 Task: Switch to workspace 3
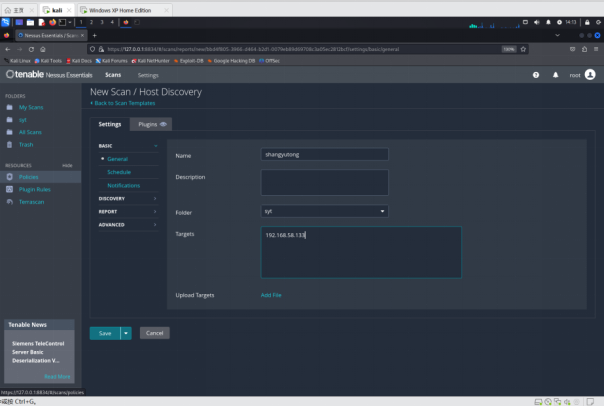point(102,22)
